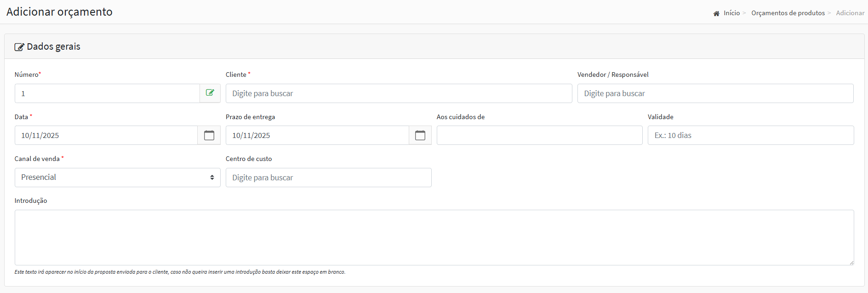Focus the Número input field
This screenshot has height=293, width=868.
[x=107, y=93]
